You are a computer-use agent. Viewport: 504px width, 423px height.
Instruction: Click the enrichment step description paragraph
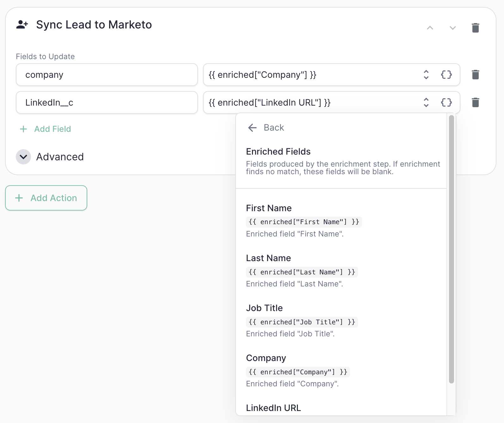(343, 168)
